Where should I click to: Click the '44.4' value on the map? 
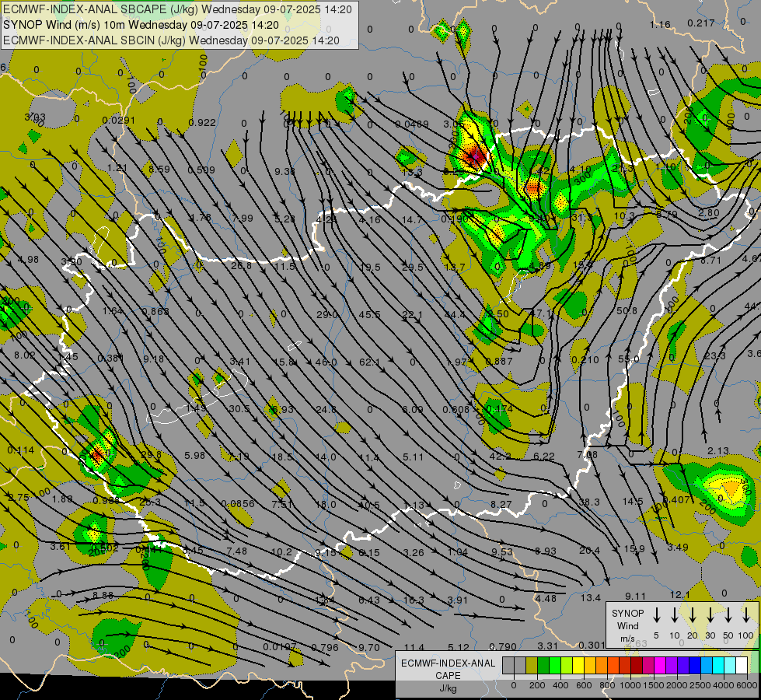[x=454, y=315]
